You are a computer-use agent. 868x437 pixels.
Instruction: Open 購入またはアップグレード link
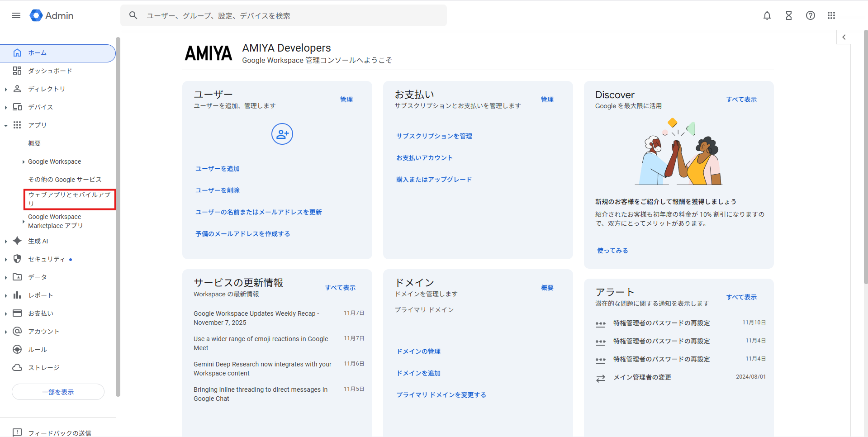(434, 180)
